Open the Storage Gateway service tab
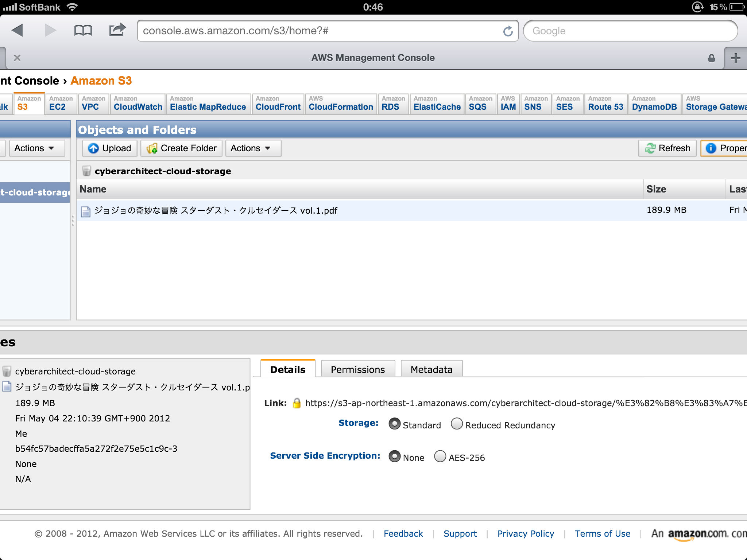The height and width of the screenshot is (560, 747). 715,104
